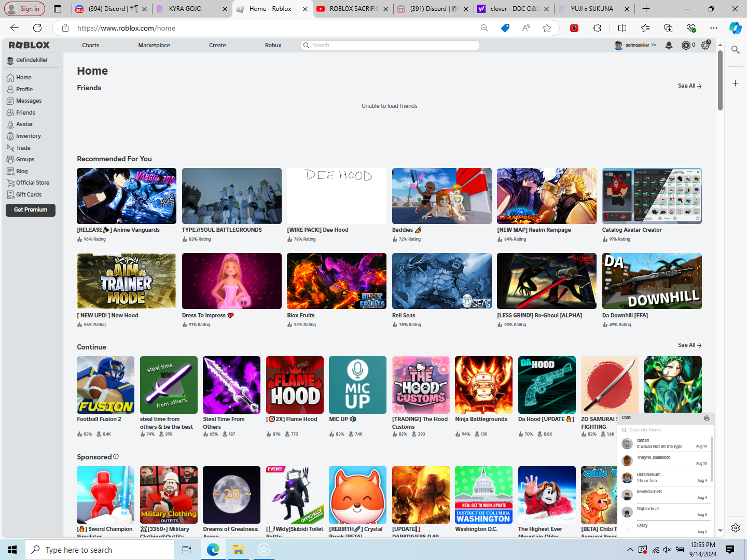Add this page to favorites star
Screen dimensions: 747x560
547,28
